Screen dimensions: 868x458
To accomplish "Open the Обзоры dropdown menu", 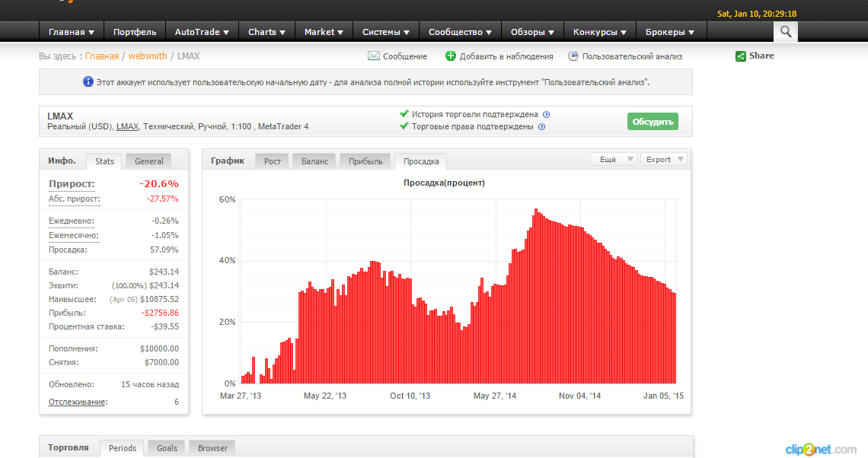I will tap(532, 32).
